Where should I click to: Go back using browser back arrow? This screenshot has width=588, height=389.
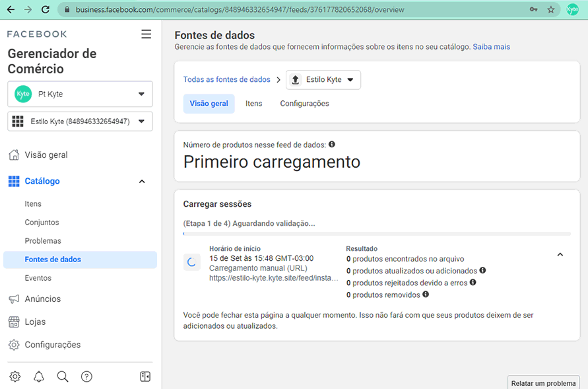tap(11, 9)
